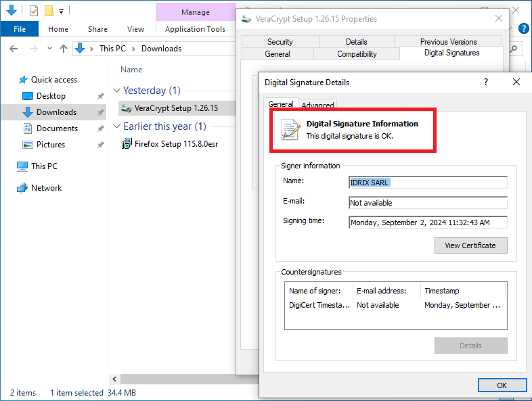
Task: Switch to Details tab in Properties dialog
Action: pyautogui.click(x=356, y=42)
